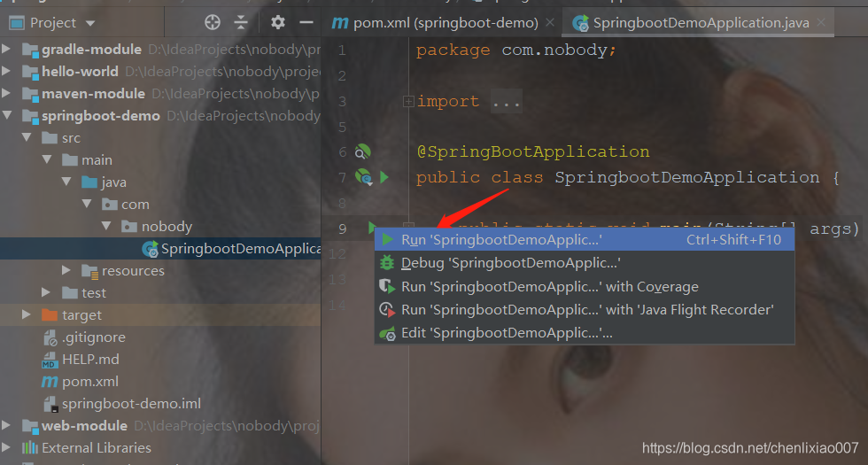Click the Spring bean gutter icon on line 6
Viewport: 868px width, 465px height.
[362, 151]
